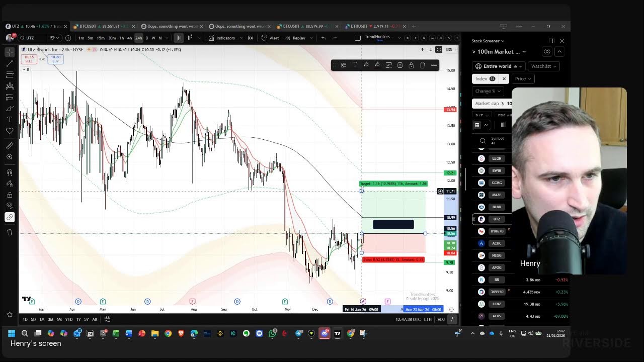Expand the Stock Screener title dropdown

(488, 41)
